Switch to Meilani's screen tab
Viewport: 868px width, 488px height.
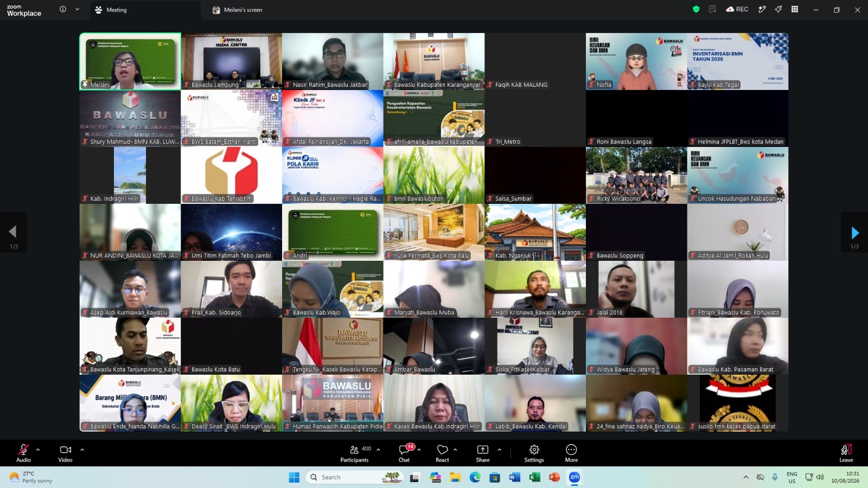pos(238,10)
